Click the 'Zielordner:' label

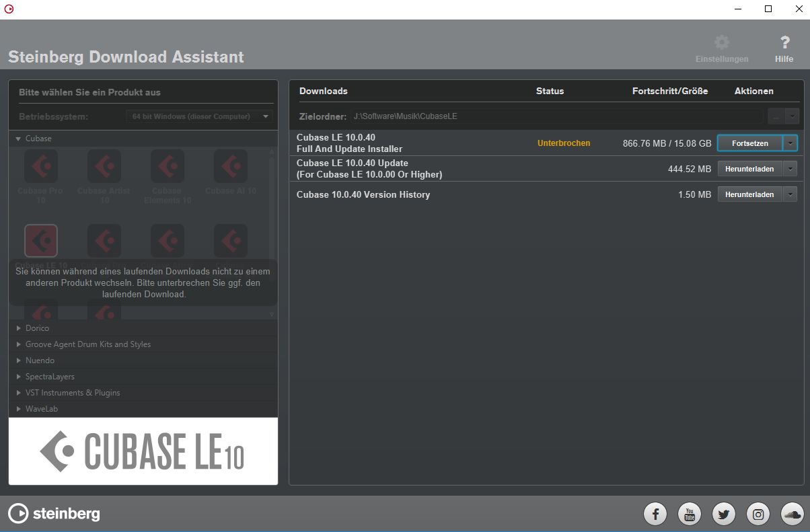click(323, 116)
